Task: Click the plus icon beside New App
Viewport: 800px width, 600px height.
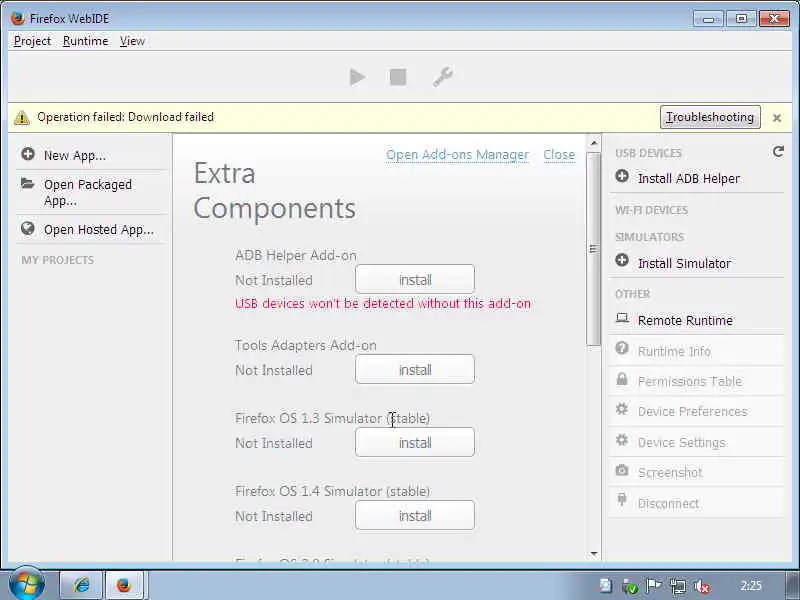Action: click(28, 154)
